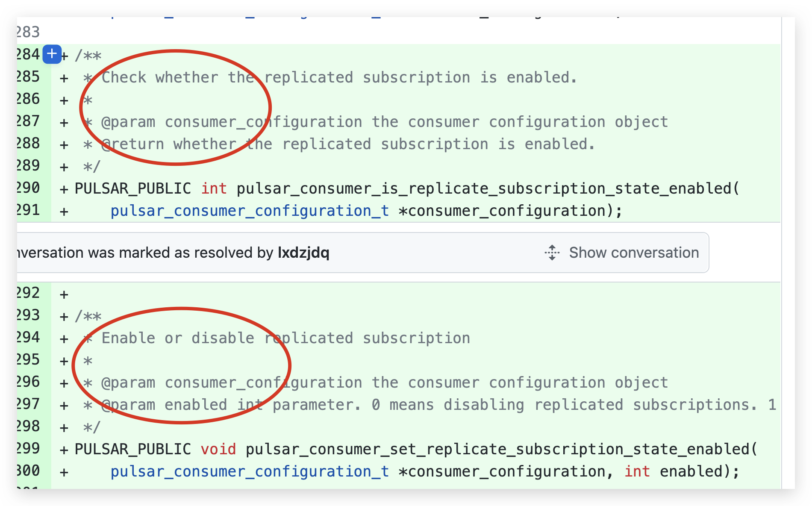
Task: Select line number 294 in the diff
Action: coord(29,338)
